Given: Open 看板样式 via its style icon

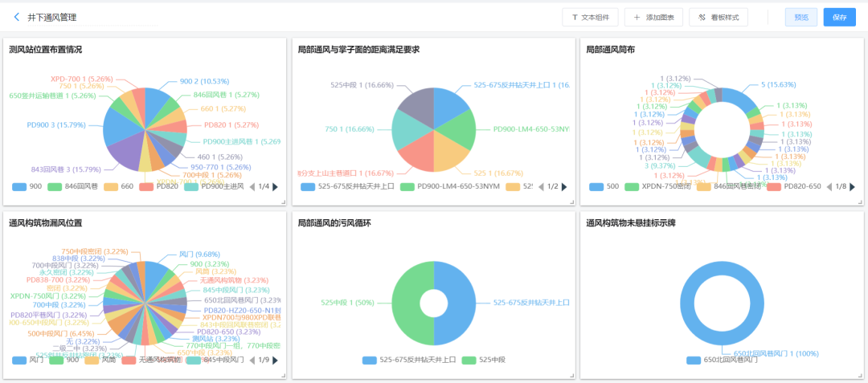Looking at the screenshot, I should 702,18.
